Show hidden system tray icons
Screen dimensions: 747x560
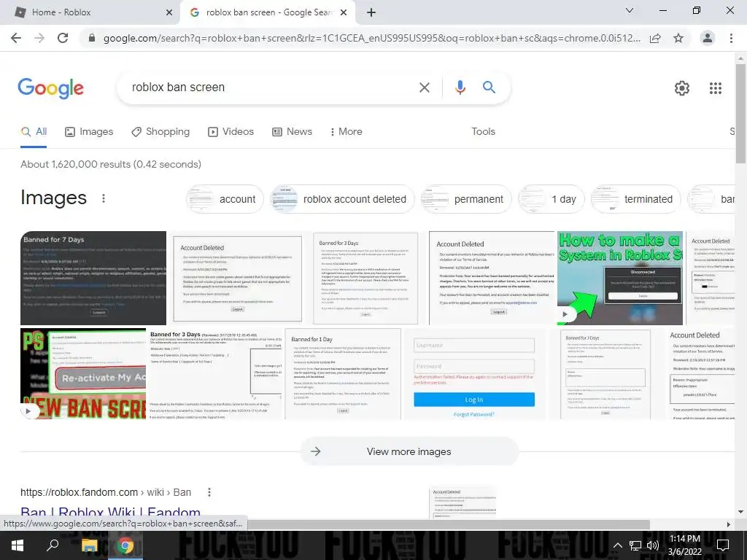coord(617,545)
